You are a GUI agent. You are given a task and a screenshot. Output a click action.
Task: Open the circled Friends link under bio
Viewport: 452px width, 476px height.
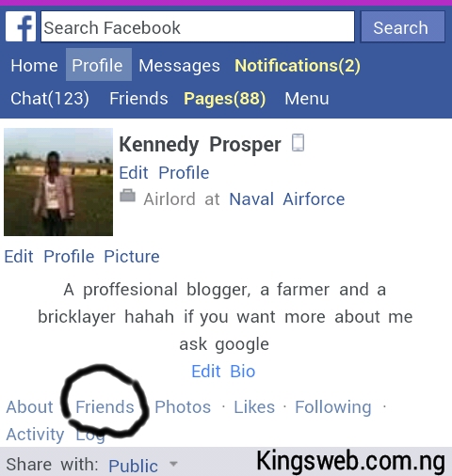105,407
